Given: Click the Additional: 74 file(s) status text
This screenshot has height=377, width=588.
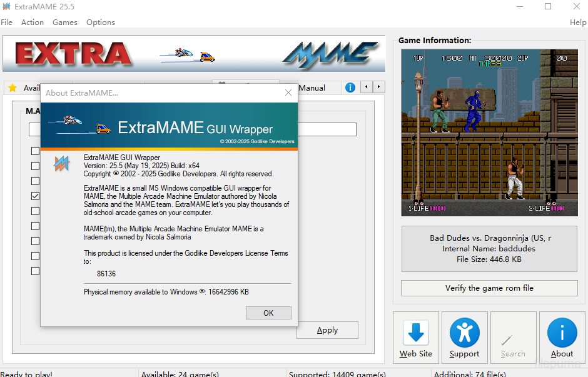Looking at the screenshot, I should 470,374.
